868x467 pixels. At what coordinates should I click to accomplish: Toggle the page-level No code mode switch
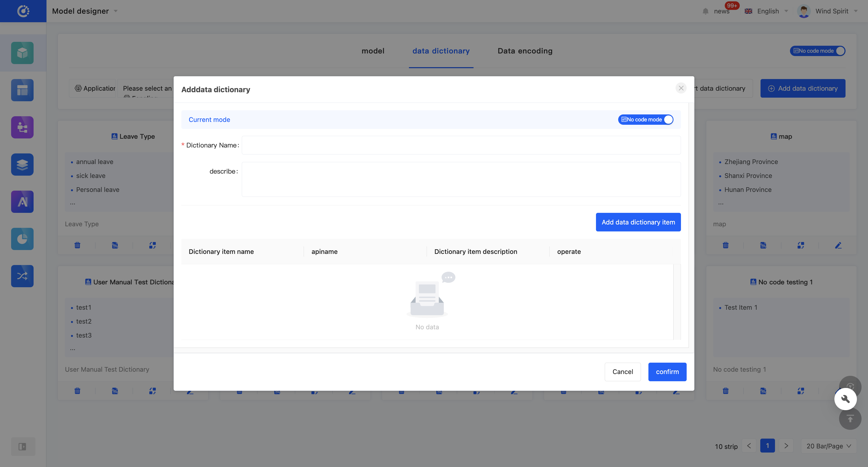817,51
